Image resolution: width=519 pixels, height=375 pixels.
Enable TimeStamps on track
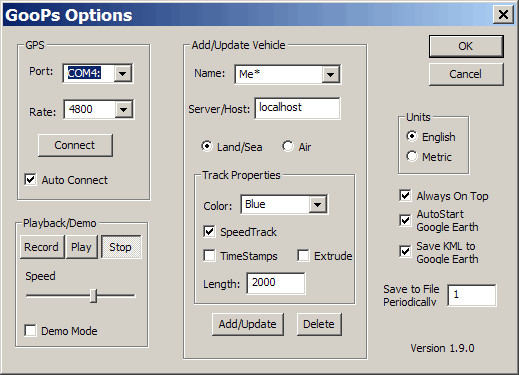(209, 256)
